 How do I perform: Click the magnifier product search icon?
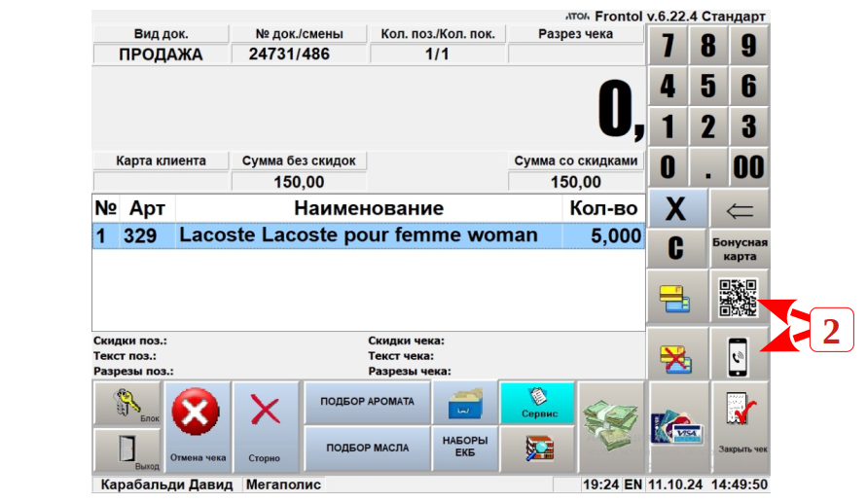click(x=538, y=449)
